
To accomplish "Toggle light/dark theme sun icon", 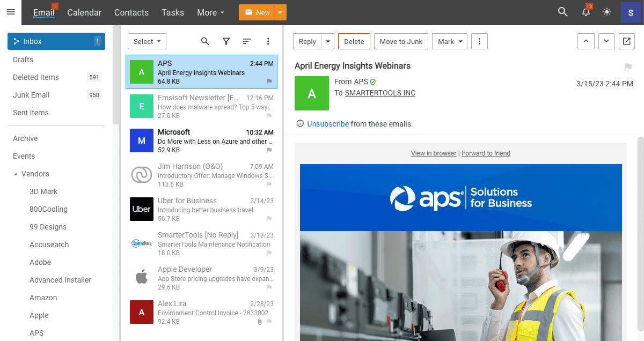I will tap(607, 12).
